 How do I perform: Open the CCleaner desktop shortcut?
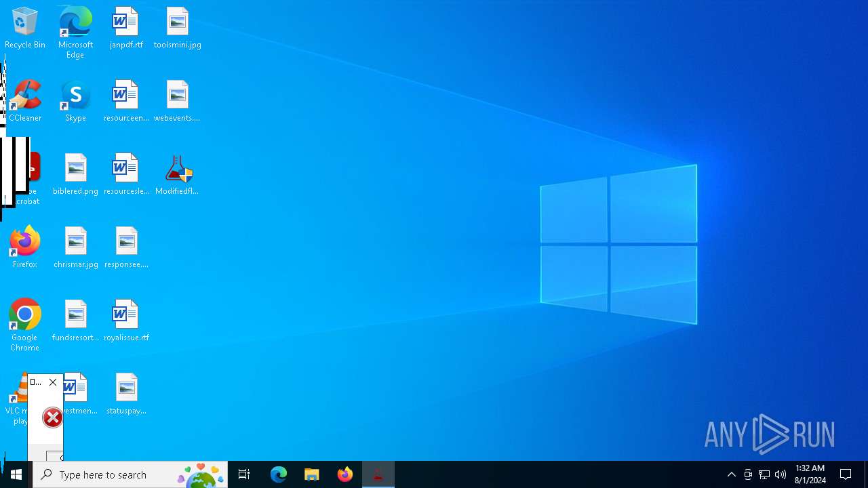pyautogui.click(x=25, y=101)
